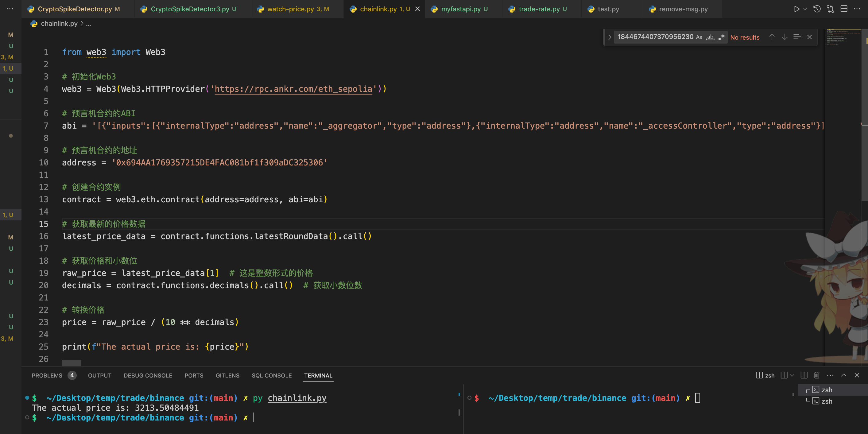
Task: Open the rpc.ankr.com URL in line 4
Action: (293, 89)
